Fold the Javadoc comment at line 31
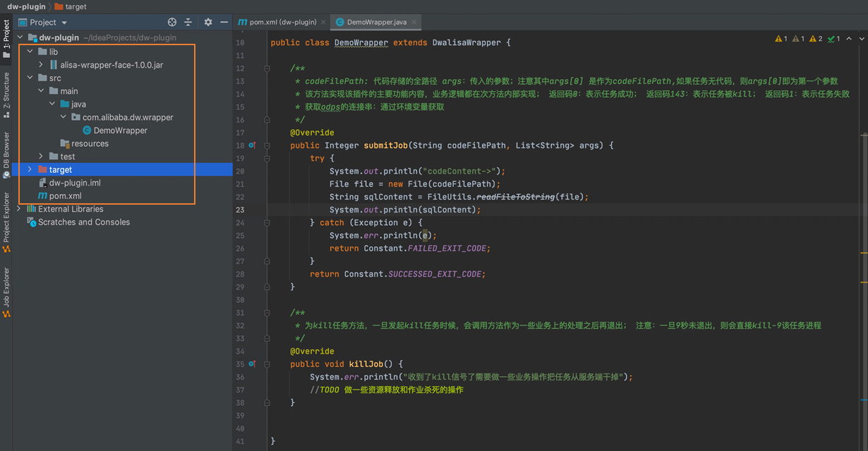 267,313
